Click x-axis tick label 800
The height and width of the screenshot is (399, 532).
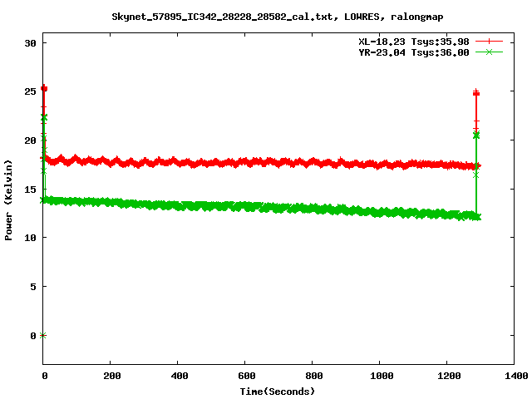pyautogui.click(x=314, y=376)
